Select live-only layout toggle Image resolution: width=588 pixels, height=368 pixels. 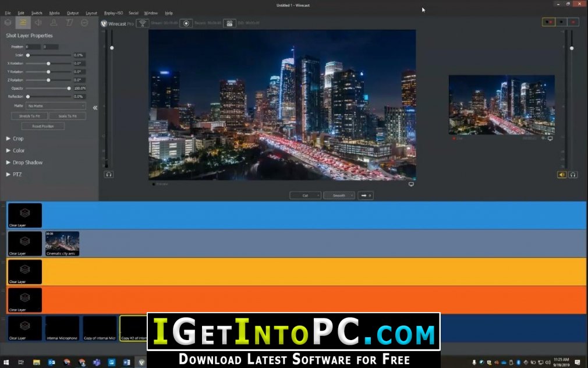[x=573, y=22]
